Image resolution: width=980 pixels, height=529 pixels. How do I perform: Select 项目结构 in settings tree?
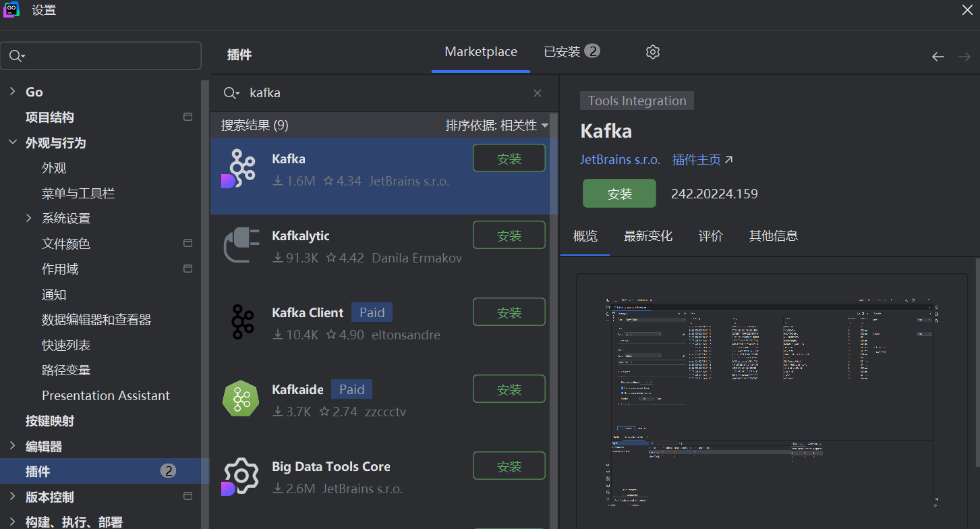coord(50,117)
